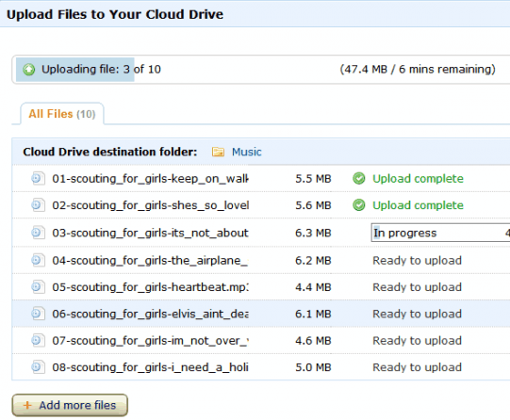Click file icon for 01-scouting_for_girls-keep_on_walk
Image resolution: width=510 pixels, height=420 pixels.
click(x=38, y=178)
